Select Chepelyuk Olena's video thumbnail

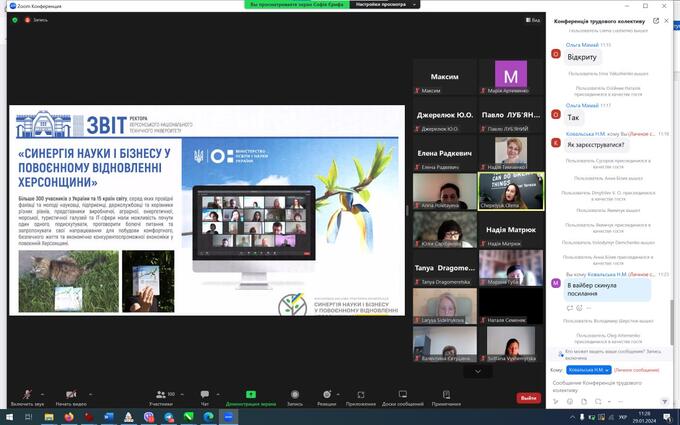pos(510,190)
